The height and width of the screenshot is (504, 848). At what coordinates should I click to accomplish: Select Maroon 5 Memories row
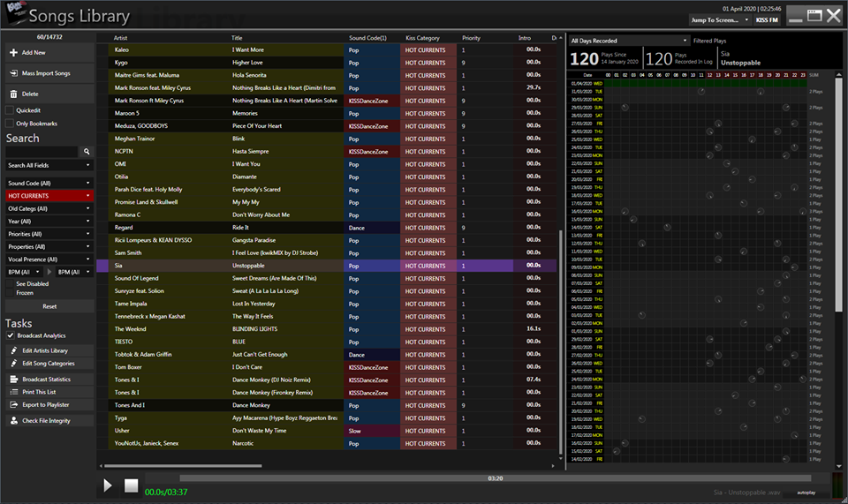point(327,114)
